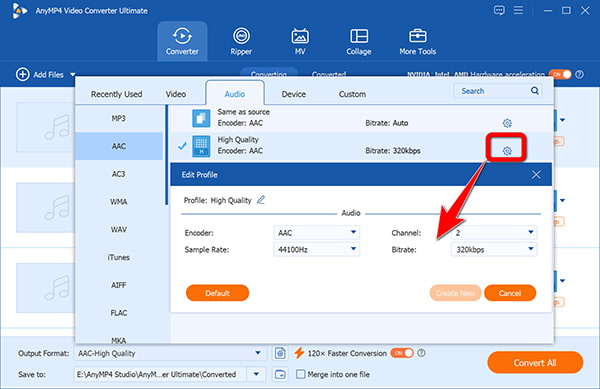
Task: Switch to Custom tab
Action: pos(352,94)
